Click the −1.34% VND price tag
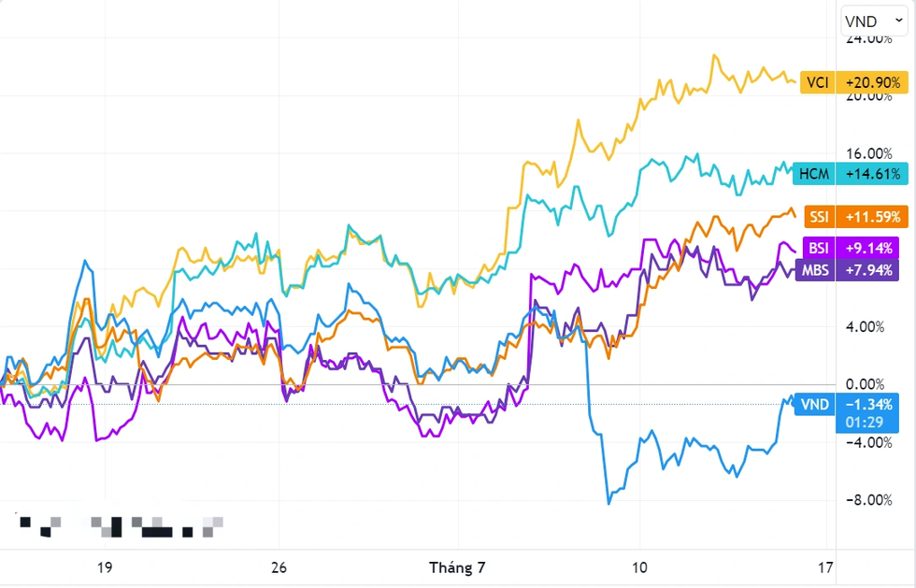 coord(869,404)
